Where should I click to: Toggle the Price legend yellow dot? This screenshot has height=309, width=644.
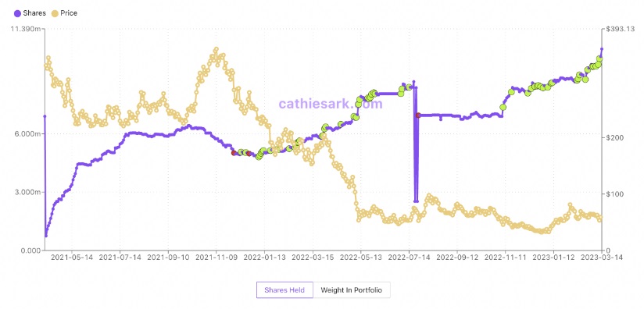click(x=55, y=13)
